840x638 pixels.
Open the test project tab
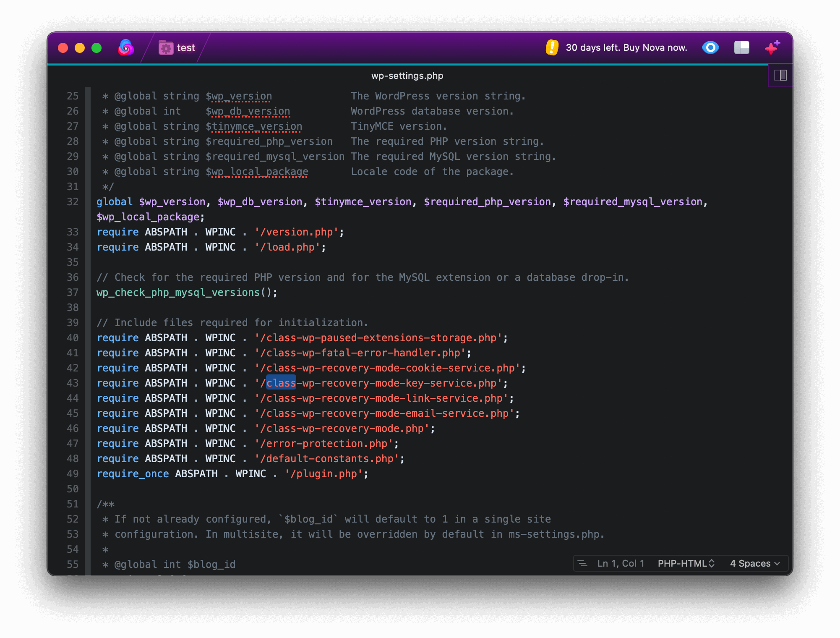click(x=177, y=48)
